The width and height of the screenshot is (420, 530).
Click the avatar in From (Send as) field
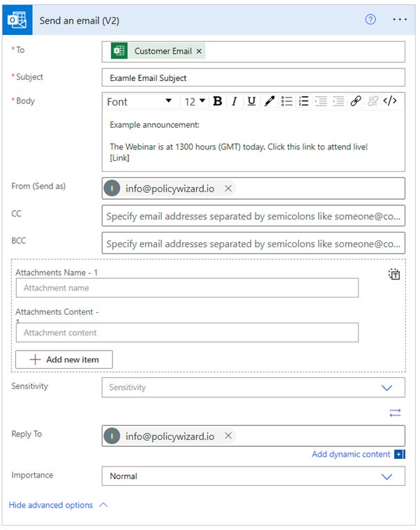[x=112, y=189]
